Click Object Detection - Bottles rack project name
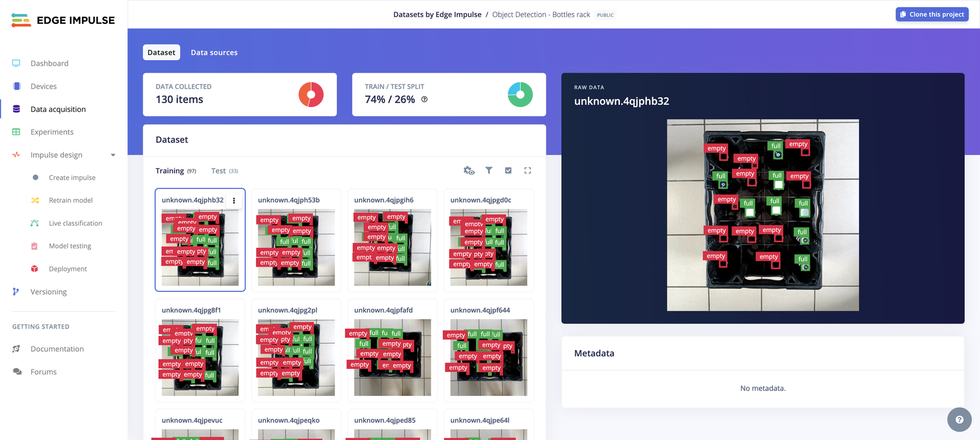The height and width of the screenshot is (440, 980). [x=541, y=15]
